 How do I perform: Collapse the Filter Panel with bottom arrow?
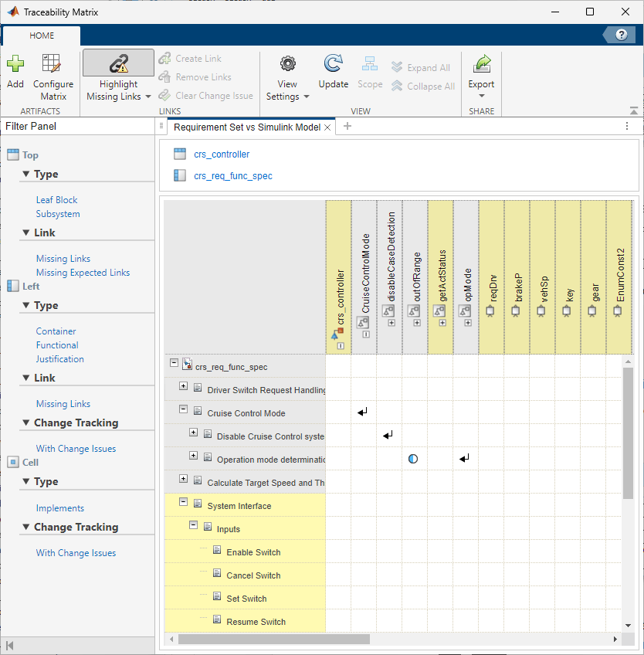click(9, 646)
